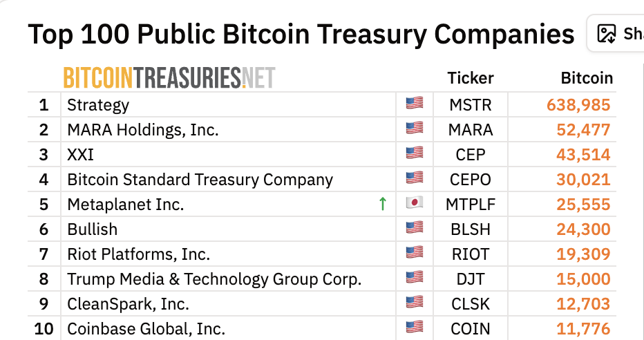
Task: Click the BitcoinTreasuries.net logo
Action: pyautogui.click(x=169, y=78)
